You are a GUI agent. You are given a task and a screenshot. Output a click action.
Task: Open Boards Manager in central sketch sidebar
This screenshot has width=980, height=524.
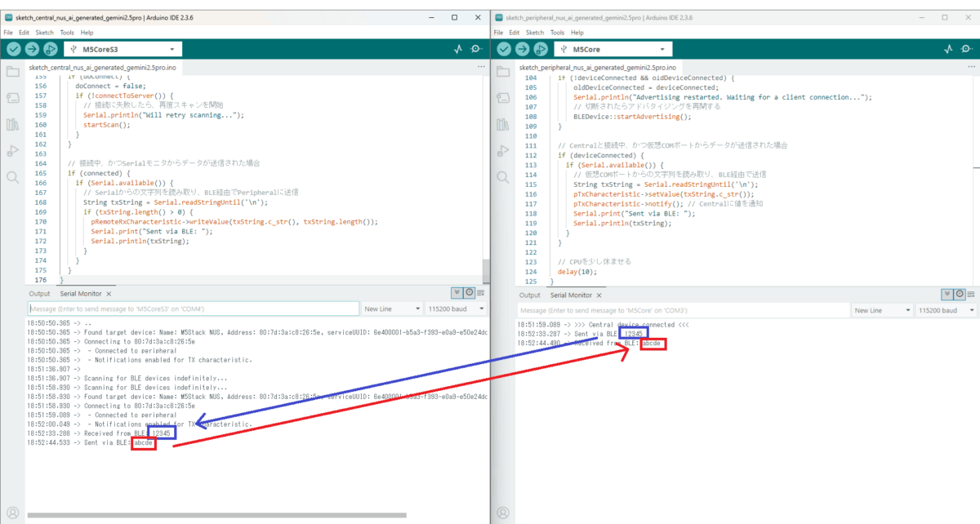pyautogui.click(x=12, y=98)
